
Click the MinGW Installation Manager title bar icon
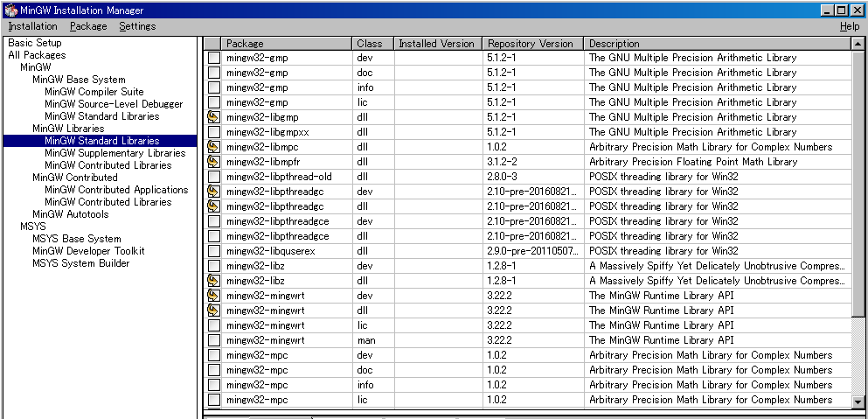pos(10,10)
